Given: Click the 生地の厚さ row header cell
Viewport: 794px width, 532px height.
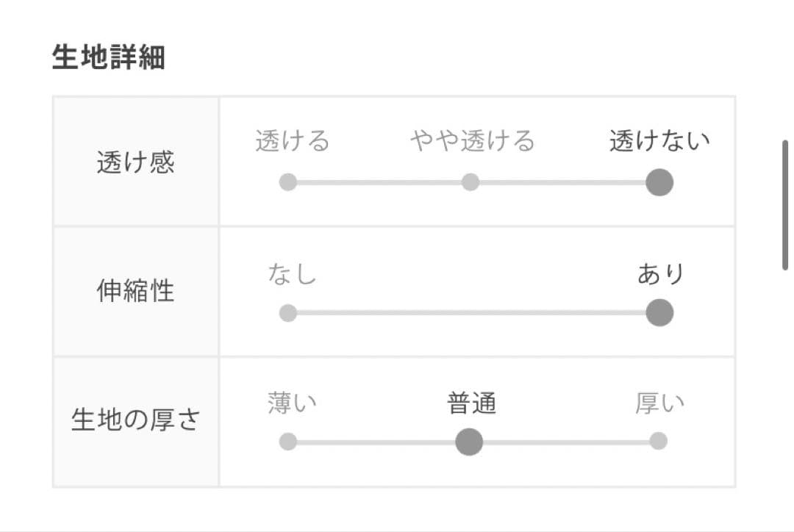Looking at the screenshot, I should pyautogui.click(x=136, y=422).
